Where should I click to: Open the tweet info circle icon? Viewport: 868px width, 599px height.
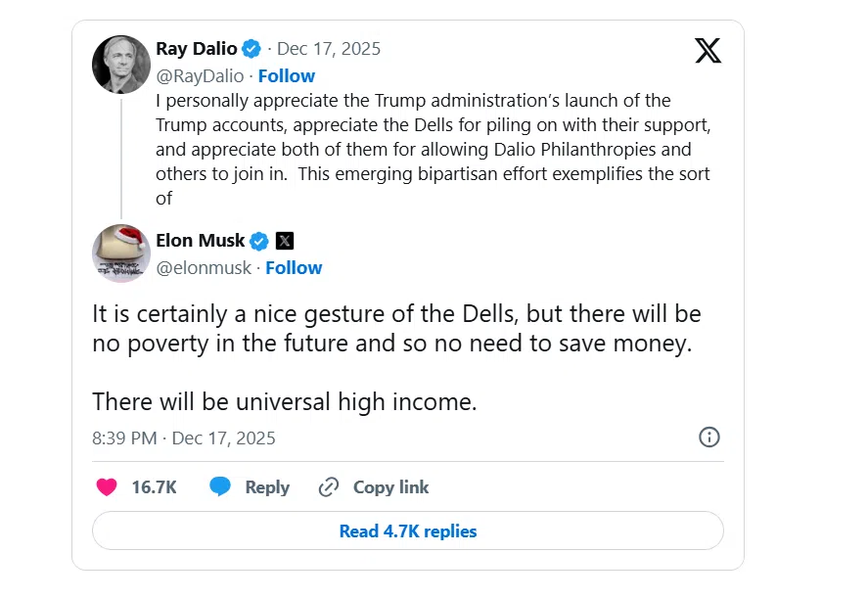click(709, 438)
